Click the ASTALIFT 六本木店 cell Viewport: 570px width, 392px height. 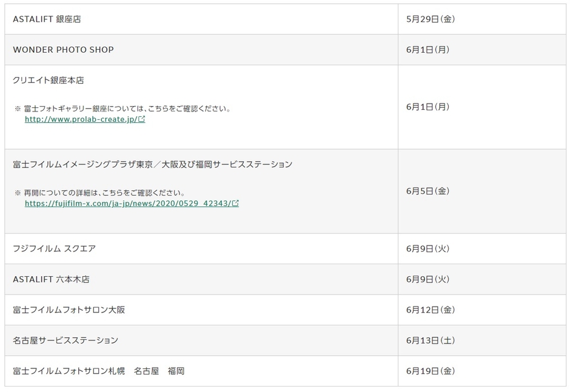51,279
